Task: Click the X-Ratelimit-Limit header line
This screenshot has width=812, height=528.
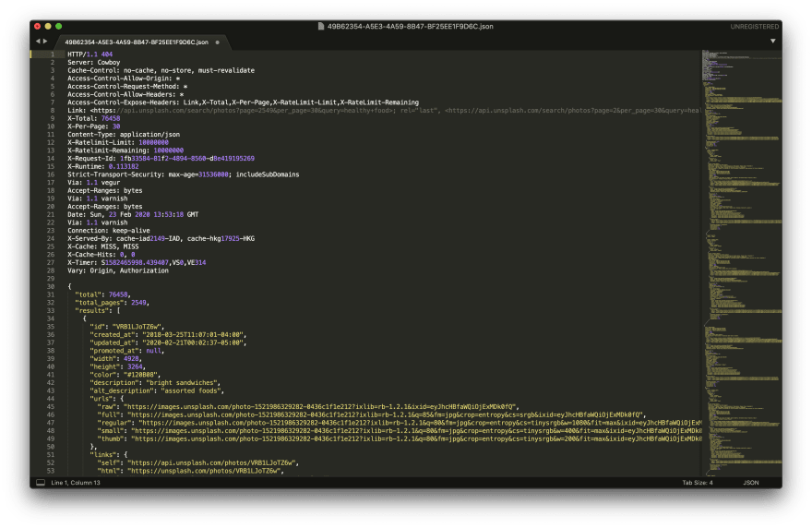Action: (118, 142)
